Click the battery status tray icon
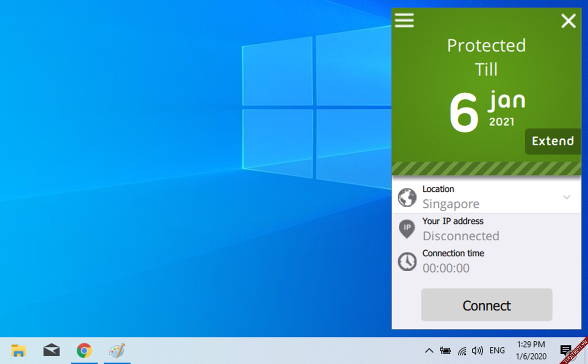588x364 pixels. point(445,350)
